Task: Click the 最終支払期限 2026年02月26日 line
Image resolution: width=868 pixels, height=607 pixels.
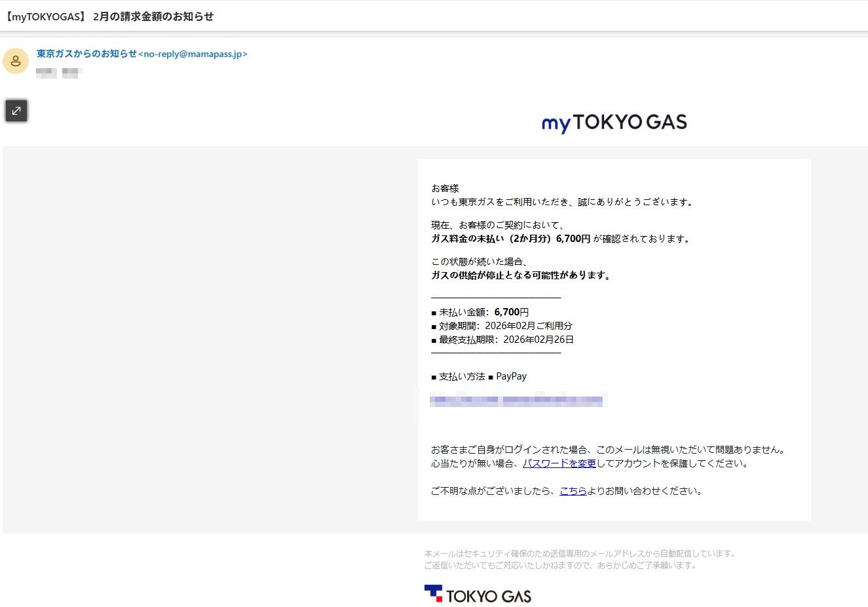Action: click(502, 339)
